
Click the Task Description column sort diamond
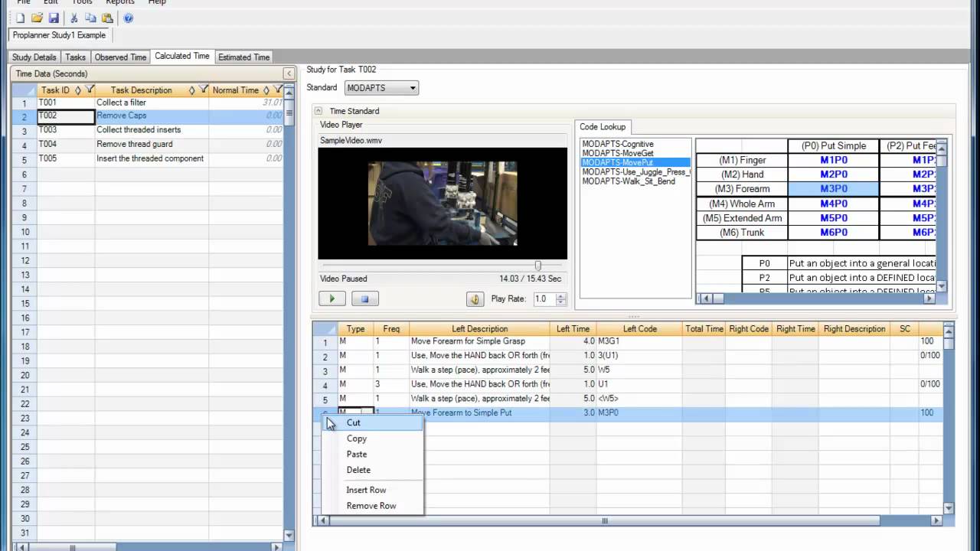[x=192, y=90]
